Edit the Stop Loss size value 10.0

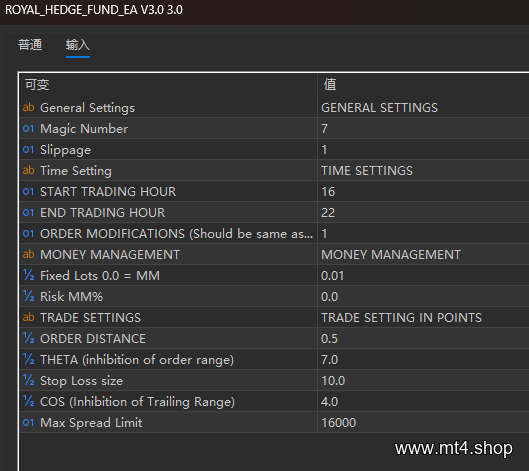tap(423, 381)
